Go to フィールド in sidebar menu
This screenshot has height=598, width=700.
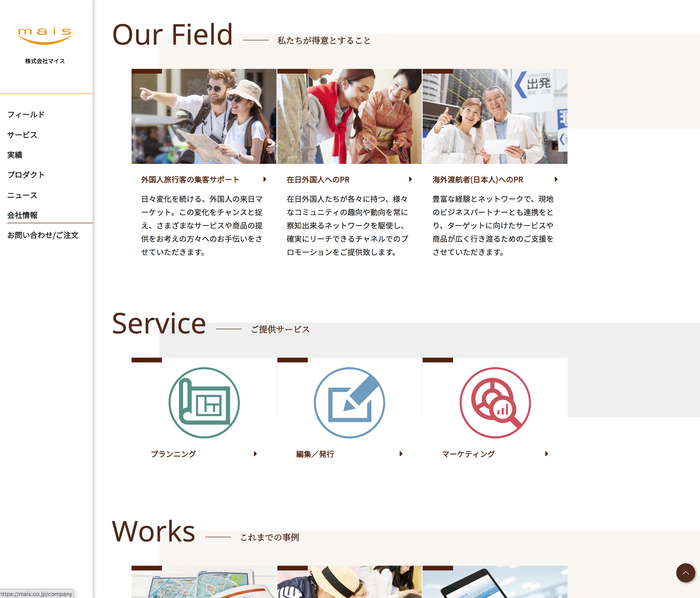click(x=26, y=114)
